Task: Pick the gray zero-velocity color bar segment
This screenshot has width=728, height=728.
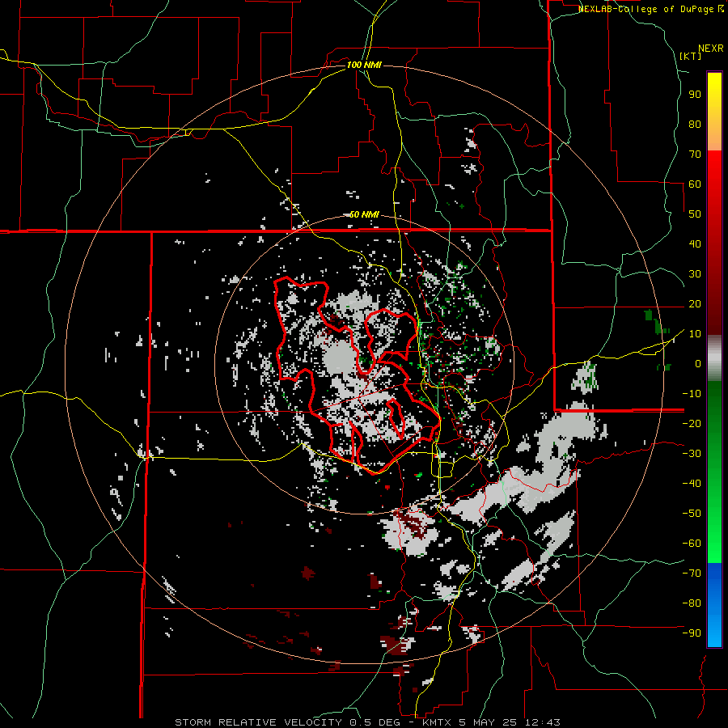Action: 714,358
